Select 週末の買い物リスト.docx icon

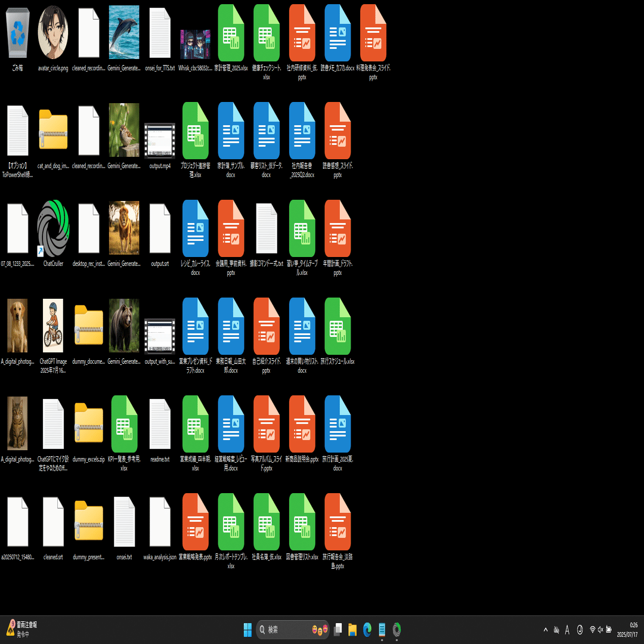(302, 326)
